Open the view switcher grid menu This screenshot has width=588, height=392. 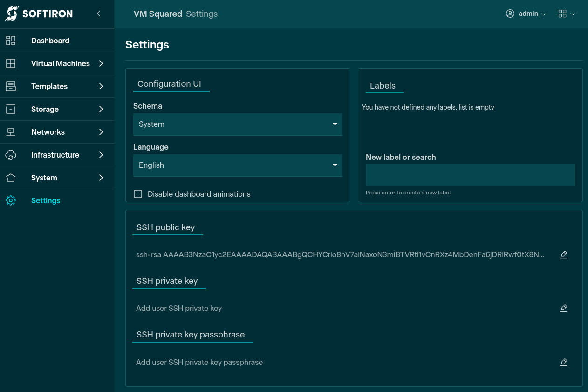[566, 14]
